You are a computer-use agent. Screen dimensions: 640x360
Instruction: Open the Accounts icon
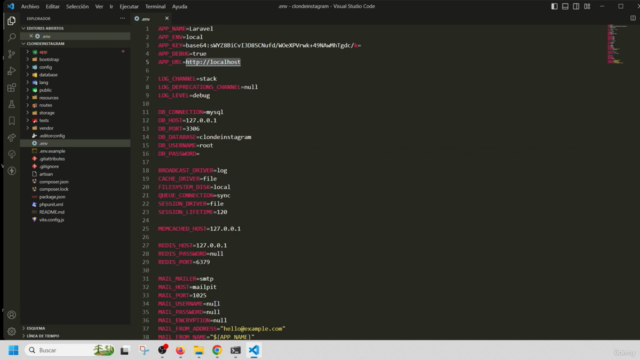tap(11, 315)
